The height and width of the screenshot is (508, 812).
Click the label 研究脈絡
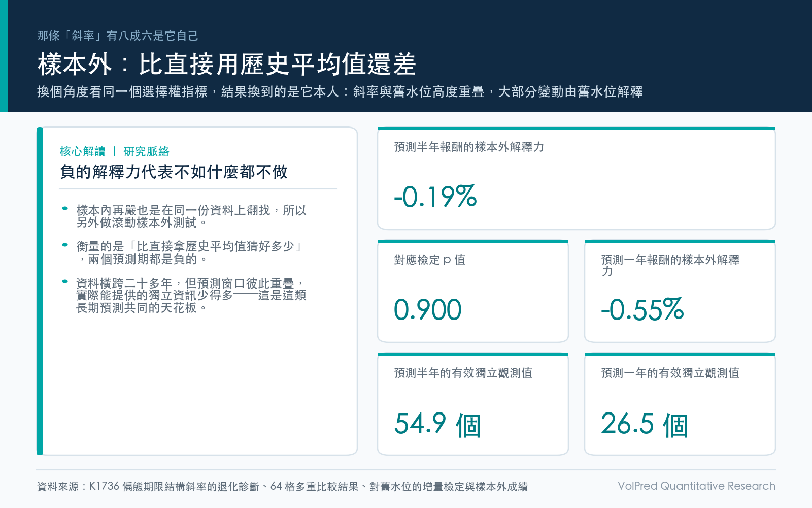[147, 151]
